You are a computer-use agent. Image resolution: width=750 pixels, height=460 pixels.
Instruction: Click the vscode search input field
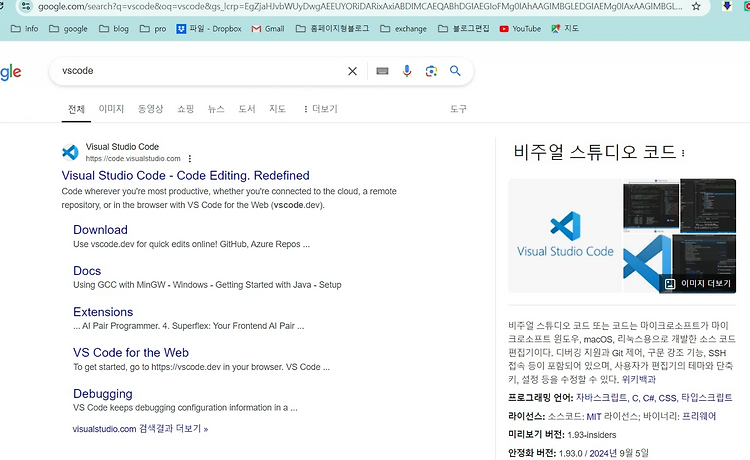[201, 71]
